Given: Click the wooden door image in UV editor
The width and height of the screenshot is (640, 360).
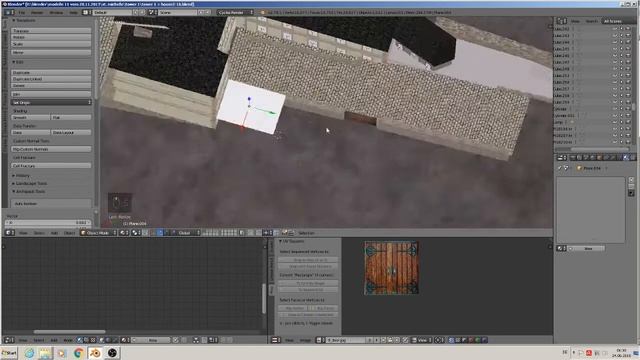Looking at the screenshot, I should click(391, 268).
